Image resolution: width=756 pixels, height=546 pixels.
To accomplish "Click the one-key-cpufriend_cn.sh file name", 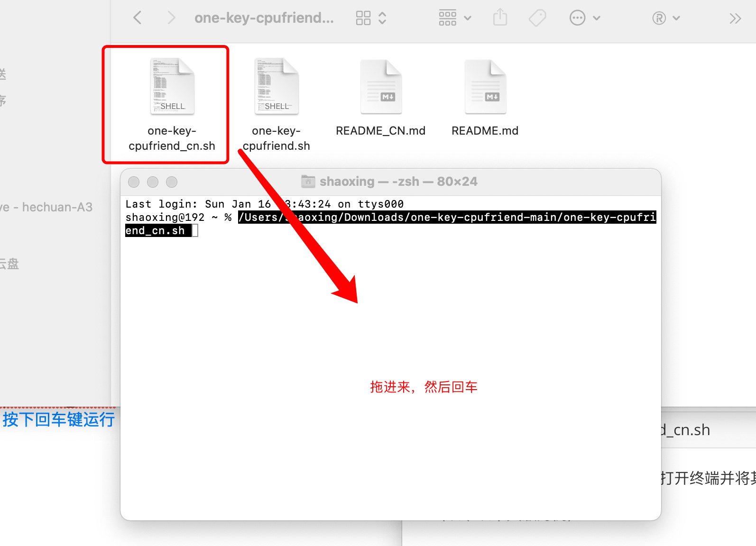I will click(172, 138).
